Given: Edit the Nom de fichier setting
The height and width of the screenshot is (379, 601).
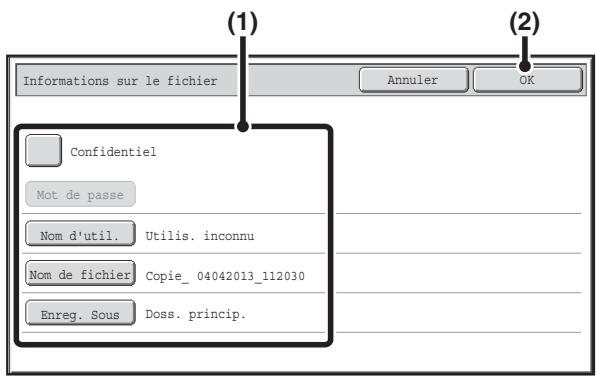Looking at the screenshot, I should 80,273.
